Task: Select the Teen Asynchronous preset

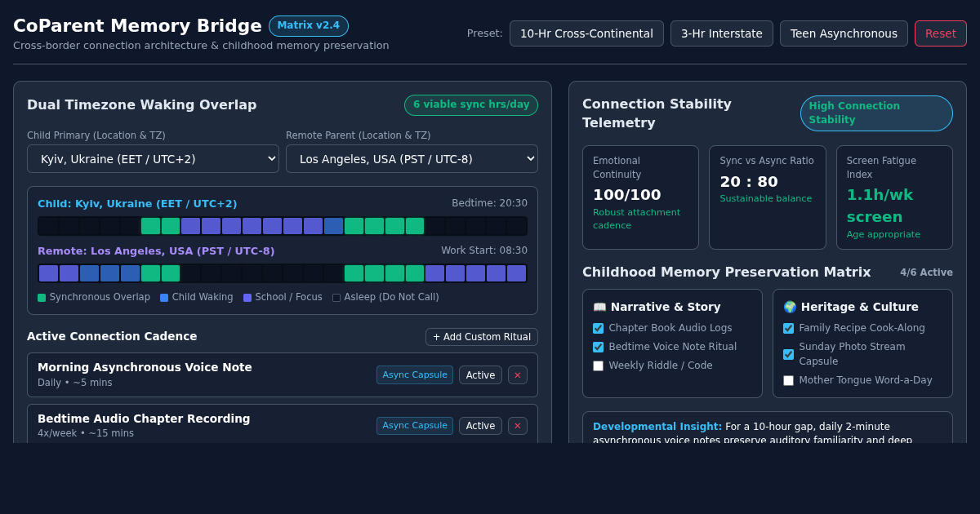Action: coord(844,33)
